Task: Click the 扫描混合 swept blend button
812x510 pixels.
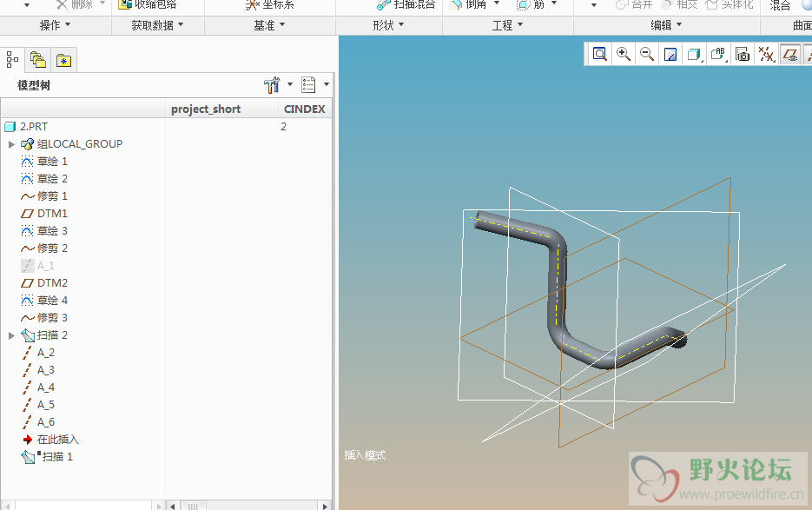Action: point(406,5)
